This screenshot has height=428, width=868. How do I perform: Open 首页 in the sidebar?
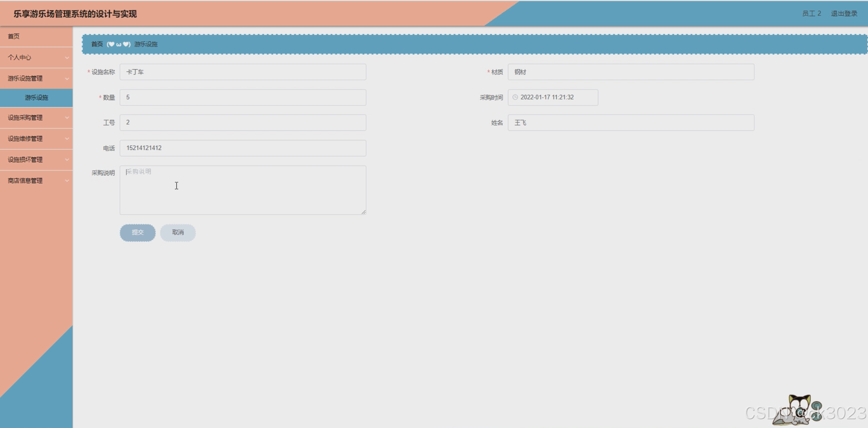coord(14,36)
